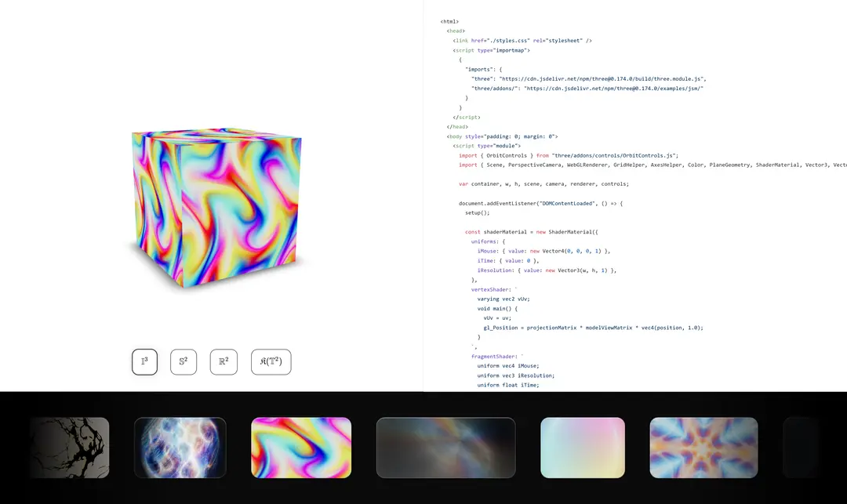Click the "varying vec2 vUv;" line
This screenshot has width=847, height=504.
(x=503, y=299)
